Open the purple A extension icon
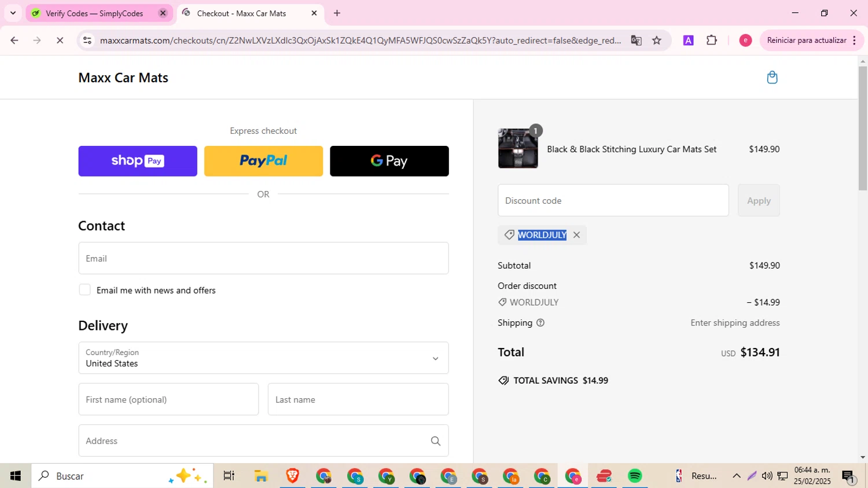The width and height of the screenshot is (868, 488). click(x=689, y=41)
